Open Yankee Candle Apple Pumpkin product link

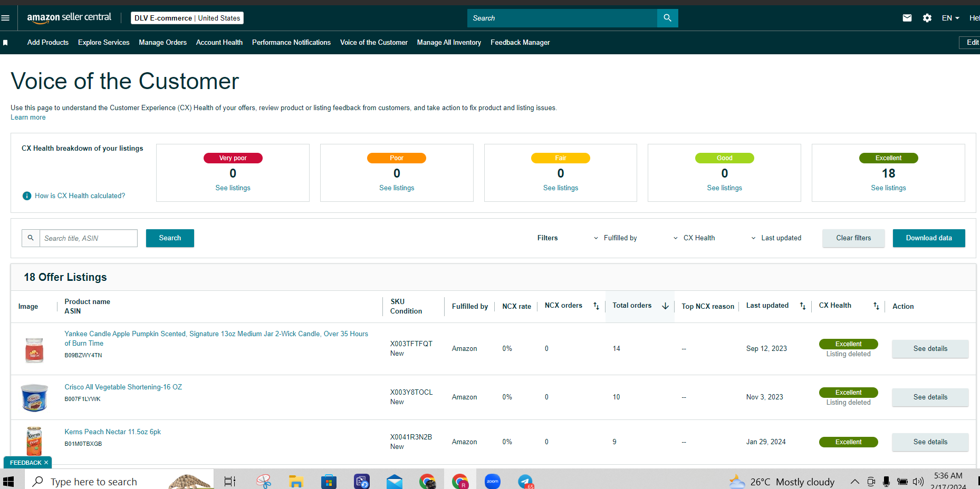coord(216,339)
